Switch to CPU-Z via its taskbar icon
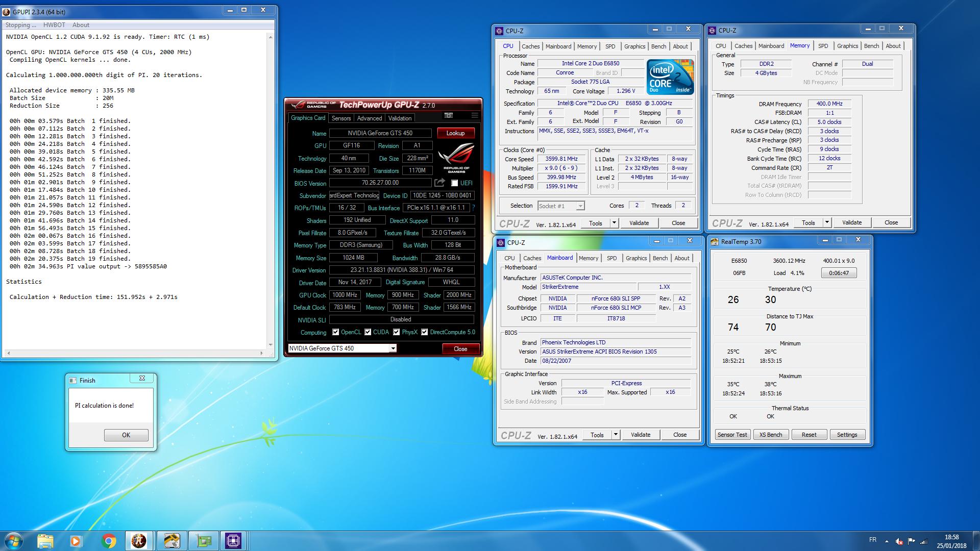Viewport: 980px width, 551px height. click(x=233, y=541)
